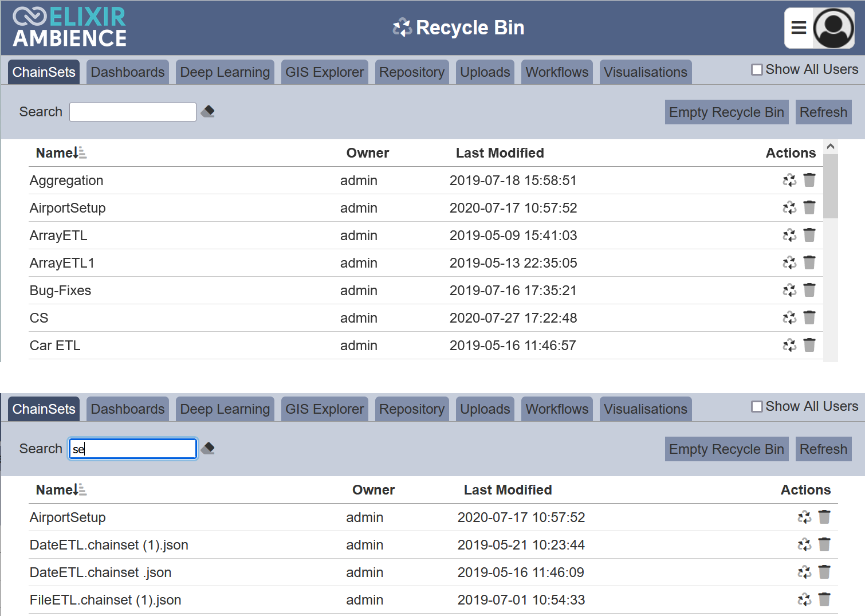Screen dimensions: 865x616
Task: Click Refresh above the 'se' filtered list
Action: click(823, 449)
